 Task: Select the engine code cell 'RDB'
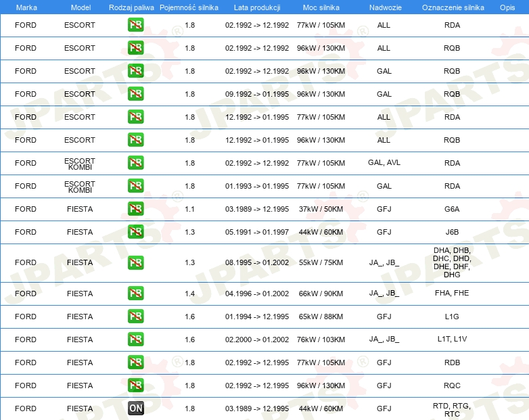452,363
